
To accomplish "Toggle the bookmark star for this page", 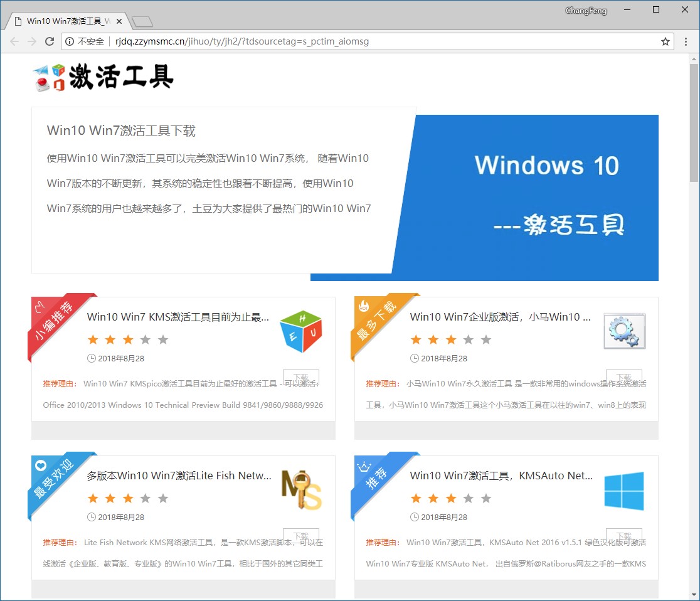I will pyautogui.click(x=665, y=41).
